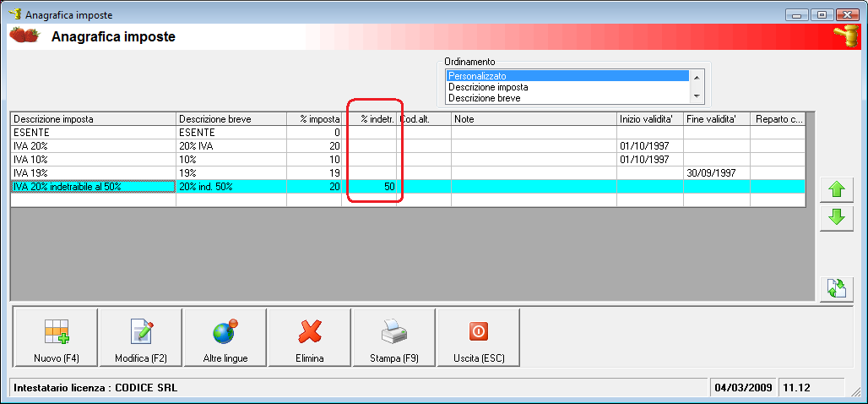The height and width of the screenshot is (404, 868).
Task: Click the ESENTE short description cell
Action: coord(231,133)
